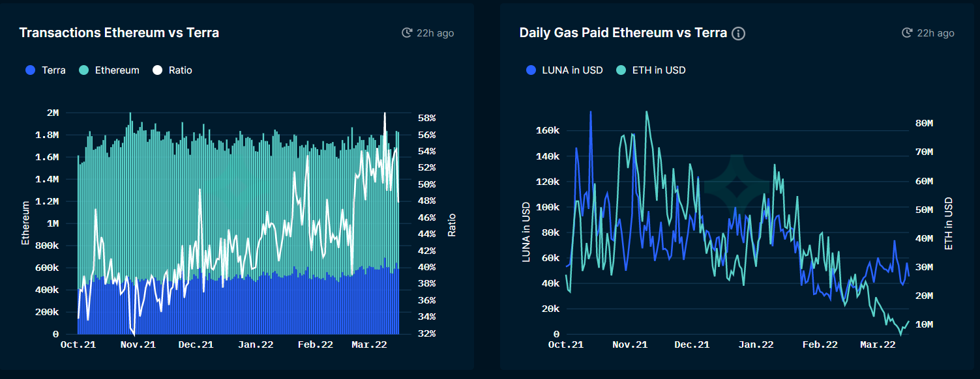
Task: Click the 160k label on the LUNA axis
Action: tap(546, 131)
